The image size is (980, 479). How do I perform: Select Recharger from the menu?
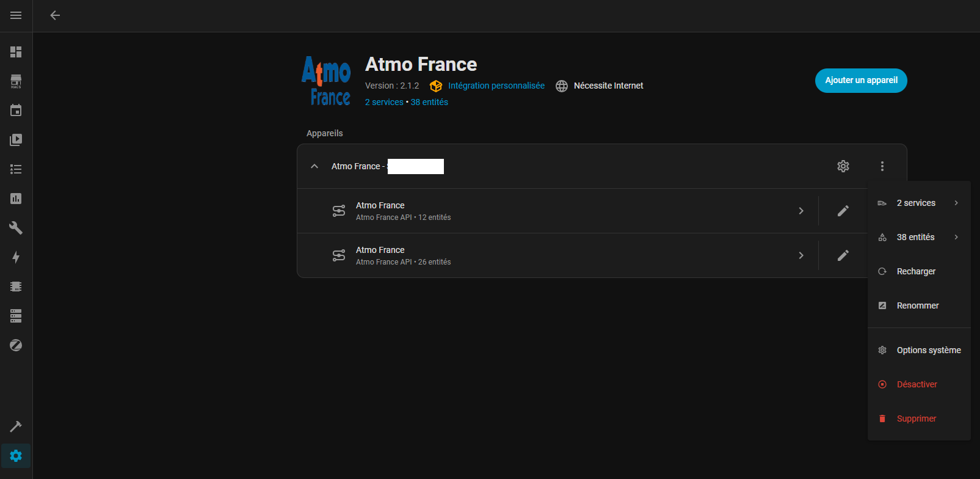pos(916,271)
